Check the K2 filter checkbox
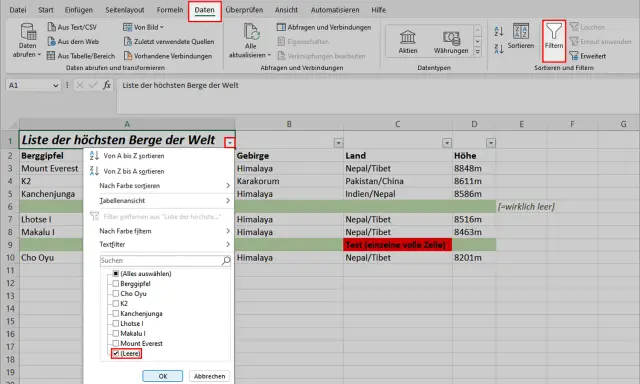 tap(116, 304)
